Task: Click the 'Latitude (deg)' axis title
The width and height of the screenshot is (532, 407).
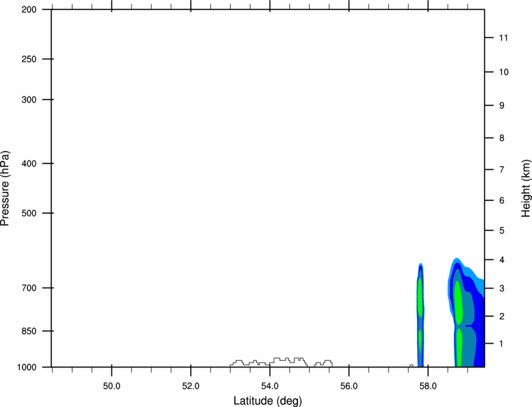Action: (268, 401)
